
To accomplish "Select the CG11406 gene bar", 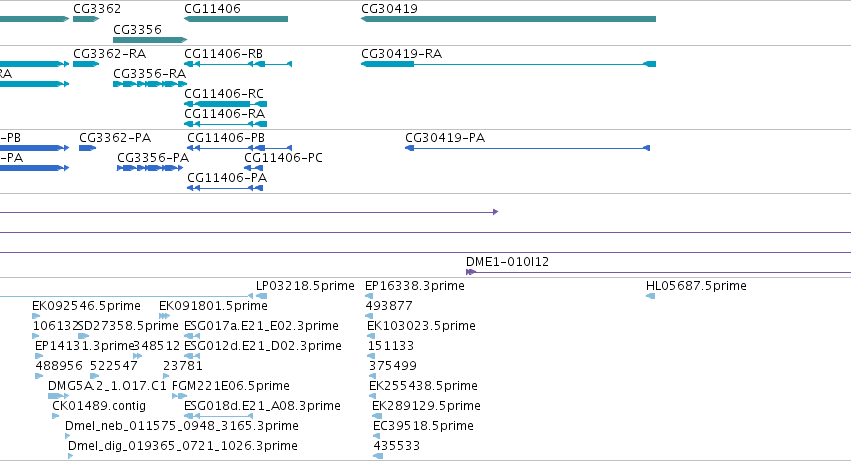I will point(236,19).
